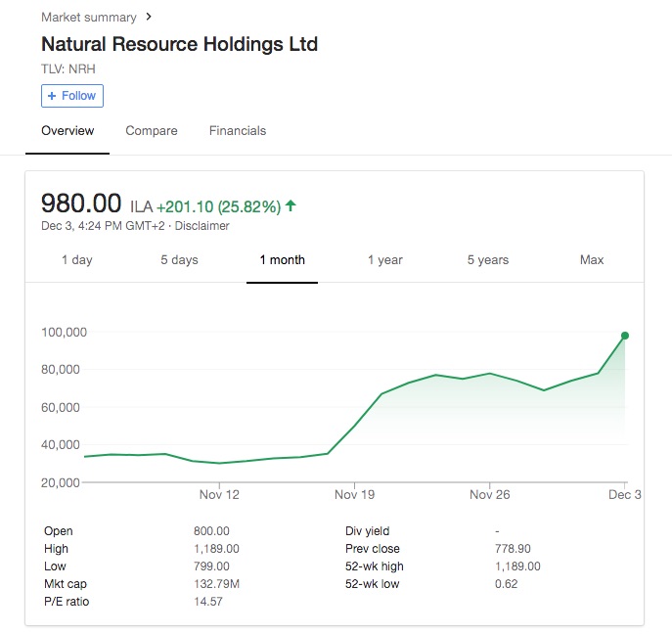Image resolution: width=672 pixels, height=634 pixels.
Task: Click the Natural Resource Holdings Ltd title
Action: pyautogui.click(x=179, y=44)
